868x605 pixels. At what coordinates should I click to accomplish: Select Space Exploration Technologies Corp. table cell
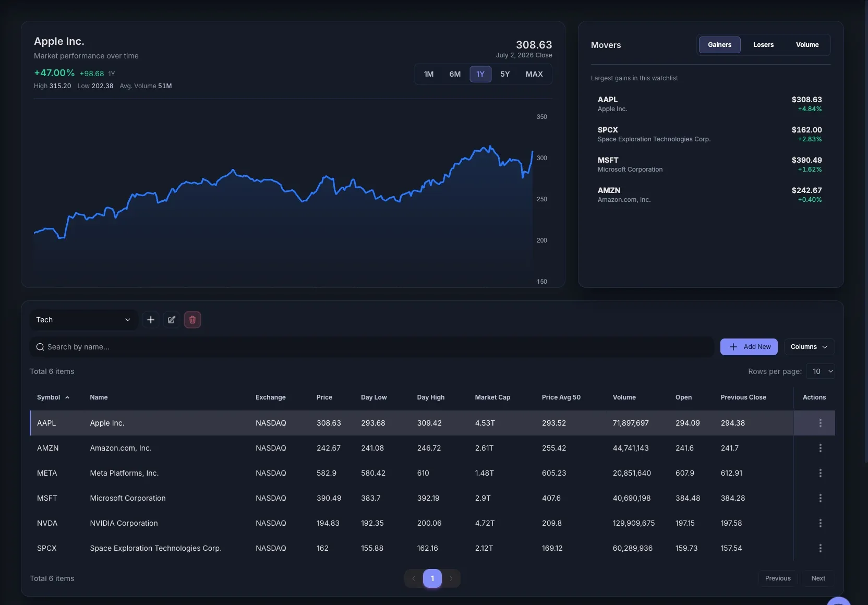(155, 548)
